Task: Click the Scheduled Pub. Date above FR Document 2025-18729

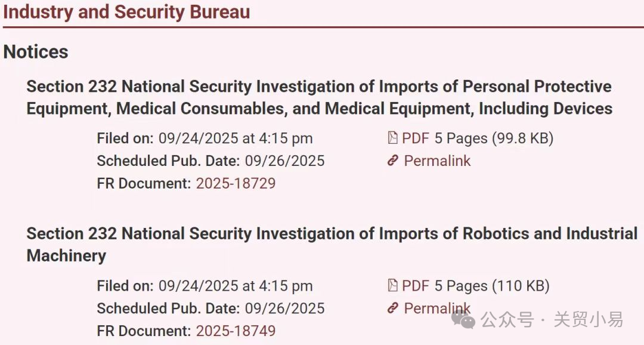Action: point(284,161)
